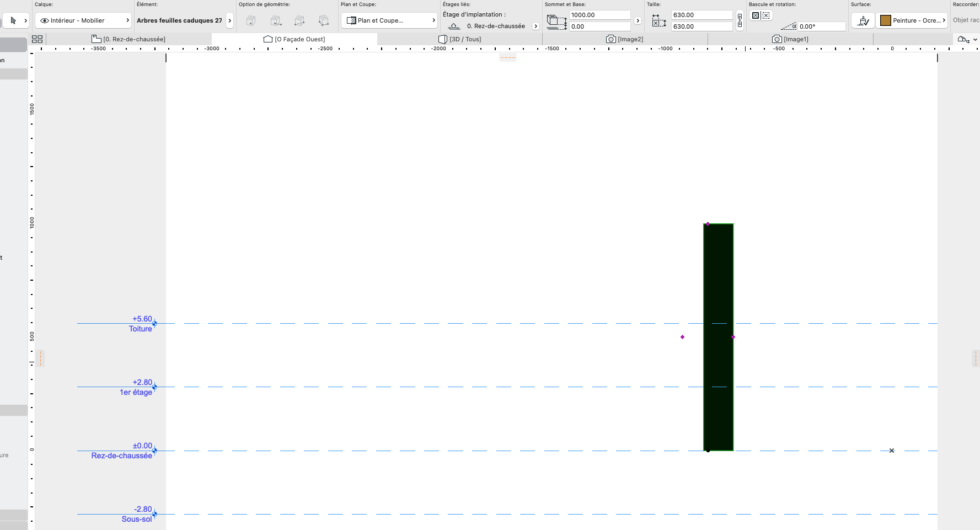Click the magenta hotspot on object's right edge

point(733,337)
